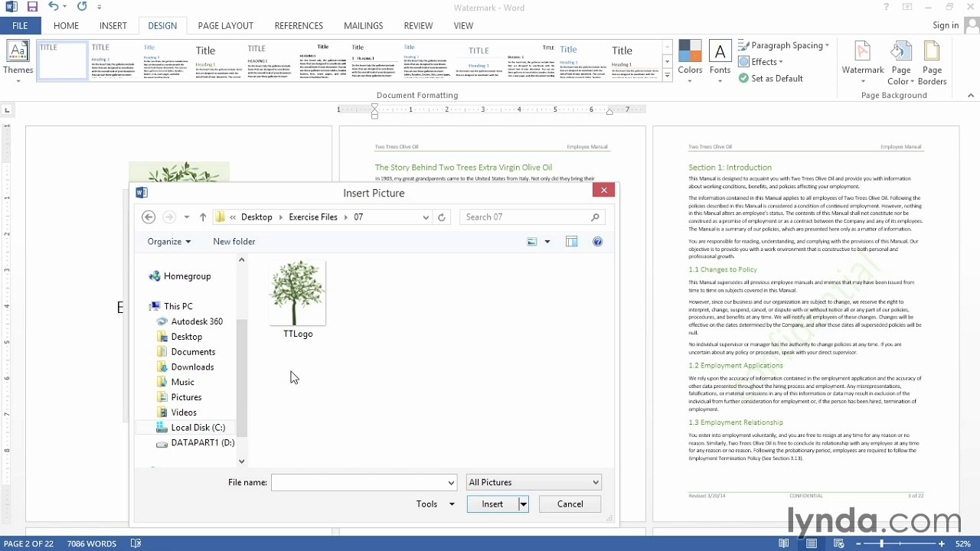
Task: Open Downloads folder
Action: coord(185,367)
